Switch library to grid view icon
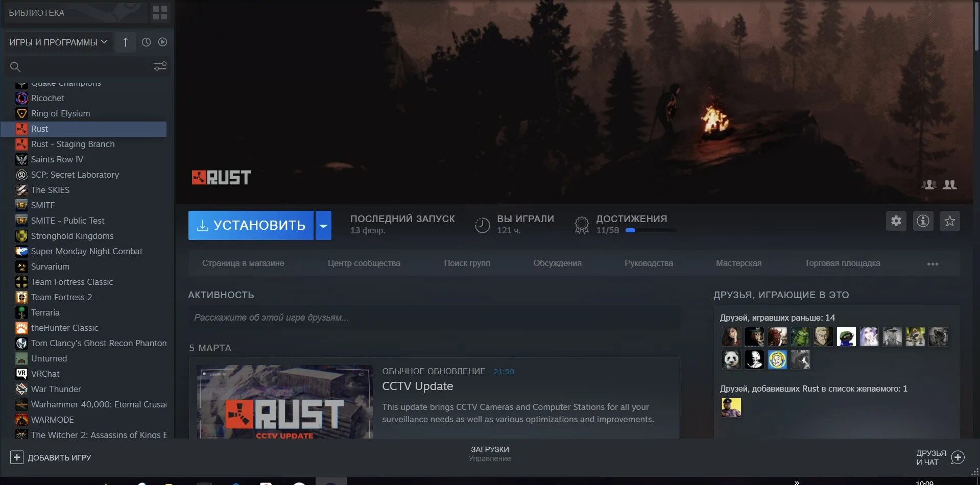The image size is (980, 485). [160, 13]
